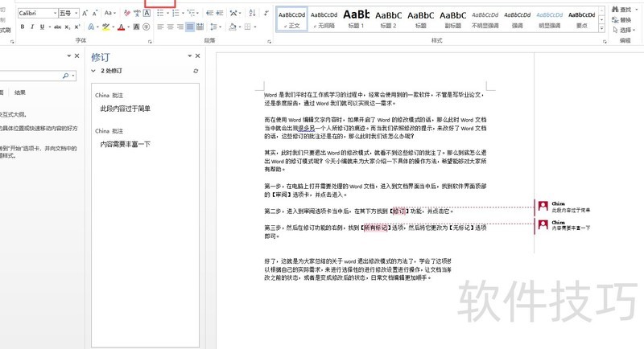The image size is (644, 349).
Task: Click the 替换 replace button
Action: [624, 19]
